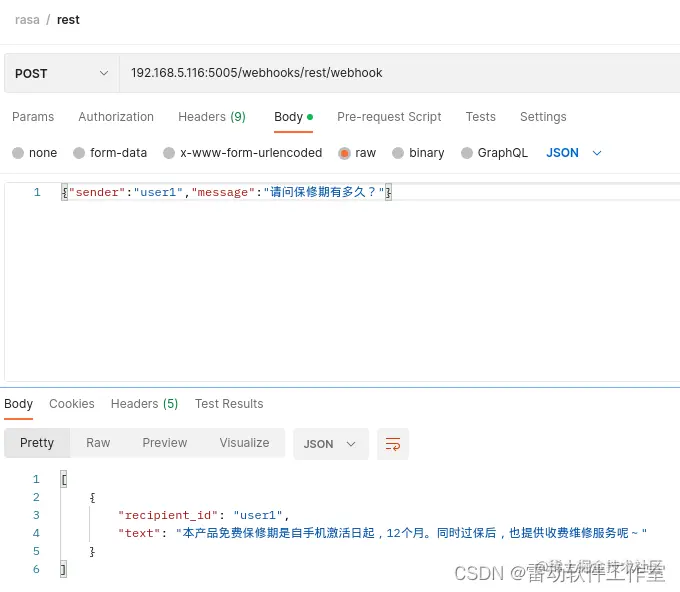Image resolution: width=680 pixels, height=592 pixels.
Task: Select x-www-form-urlencoded body type
Action: [169, 153]
